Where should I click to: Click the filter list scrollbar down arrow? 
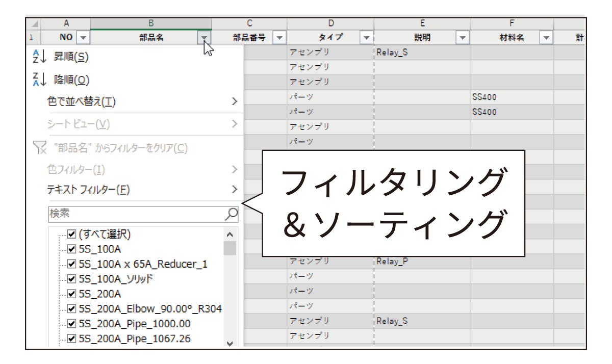(x=229, y=344)
